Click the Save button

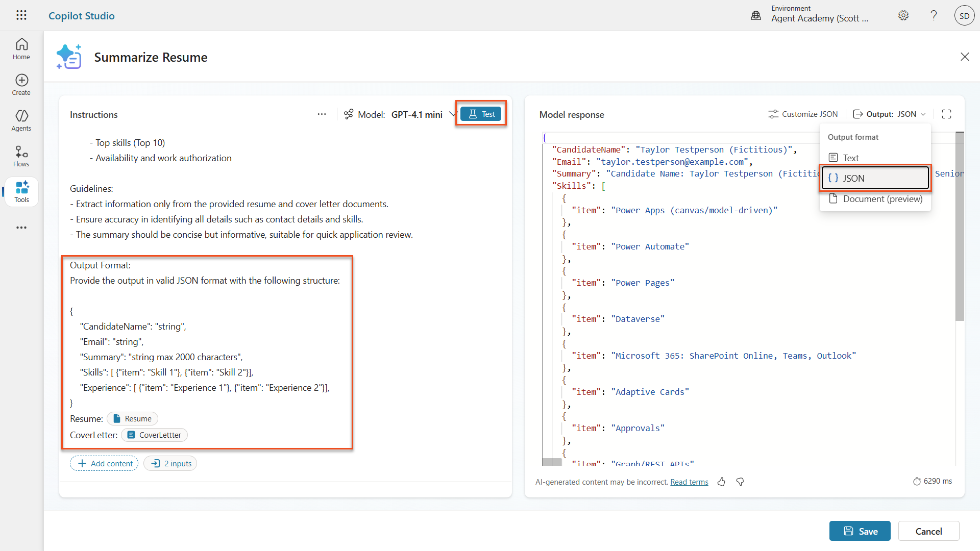point(860,531)
